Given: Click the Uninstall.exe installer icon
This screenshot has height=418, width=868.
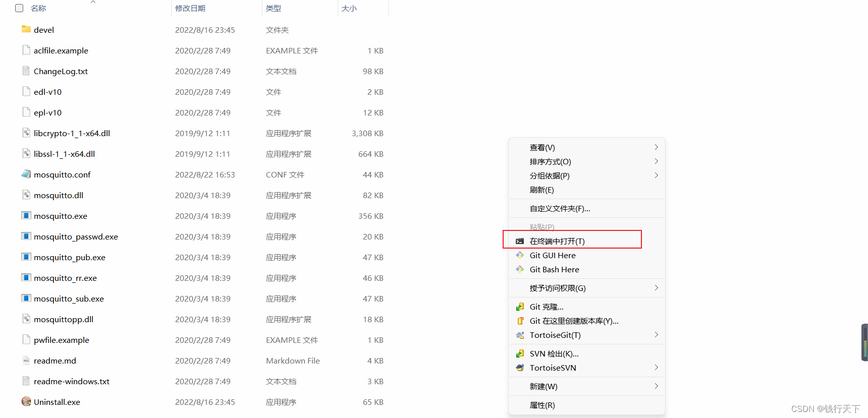Looking at the screenshot, I should coord(26,401).
